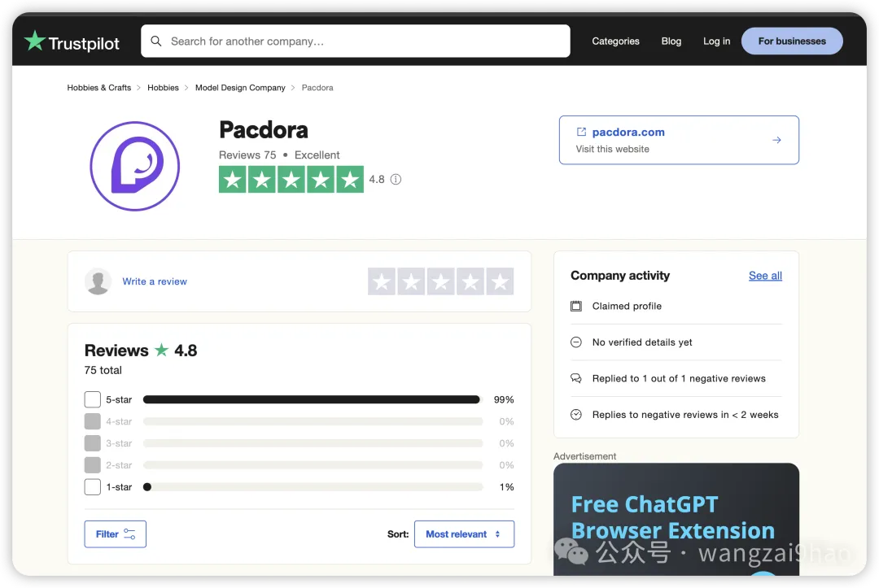Click the Replies to negative reviews in < 2 weeks text
Image resolution: width=879 pixels, height=588 pixels.
pyautogui.click(x=685, y=415)
